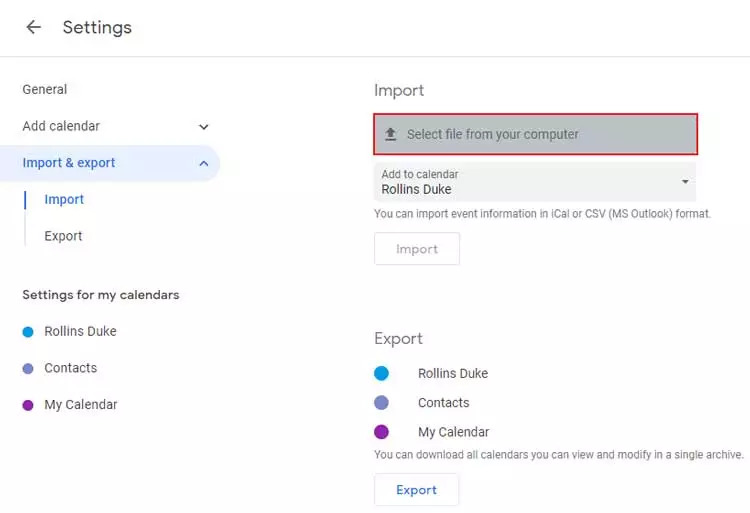Open My Calendar settings in sidebar

[x=81, y=405]
